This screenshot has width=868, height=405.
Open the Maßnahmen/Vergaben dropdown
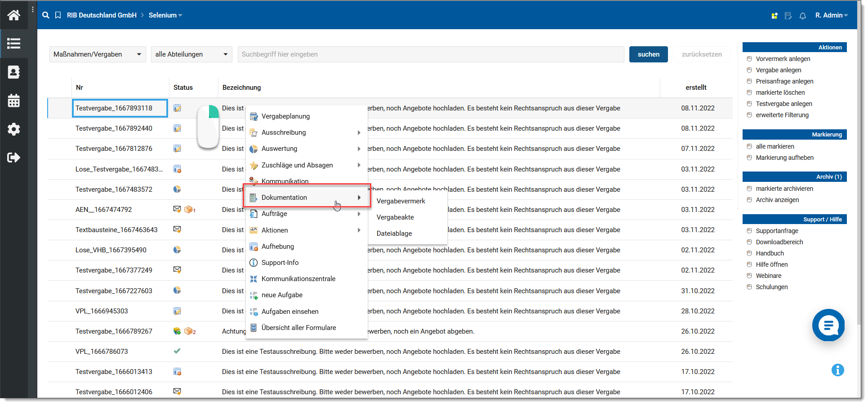click(98, 54)
